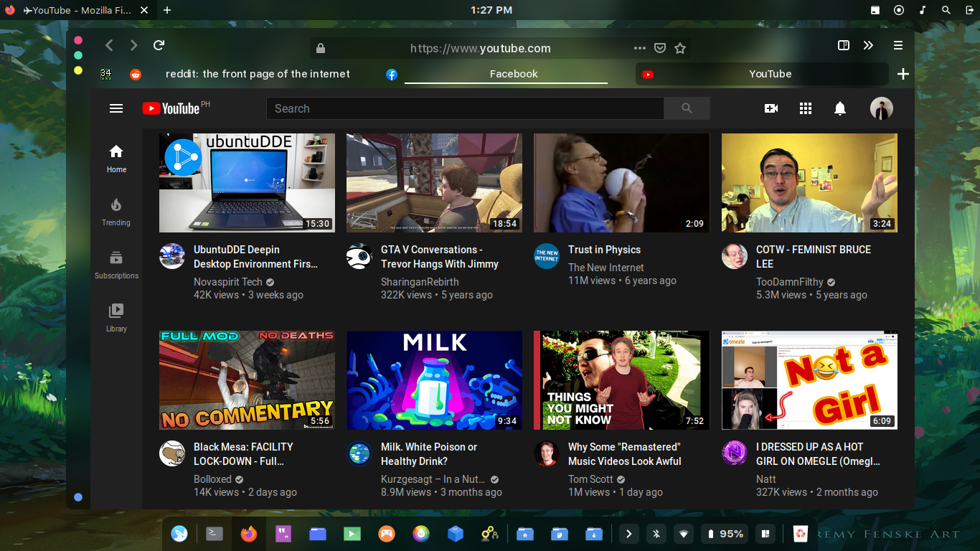
Task: Open Trending in the sidebar
Action: pos(116,212)
